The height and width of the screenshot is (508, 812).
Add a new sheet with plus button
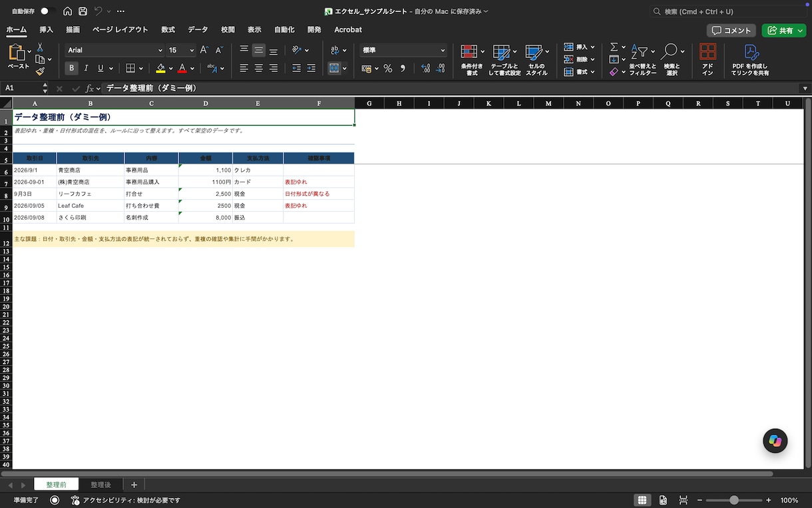pyautogui.click(x=134, y=485)
